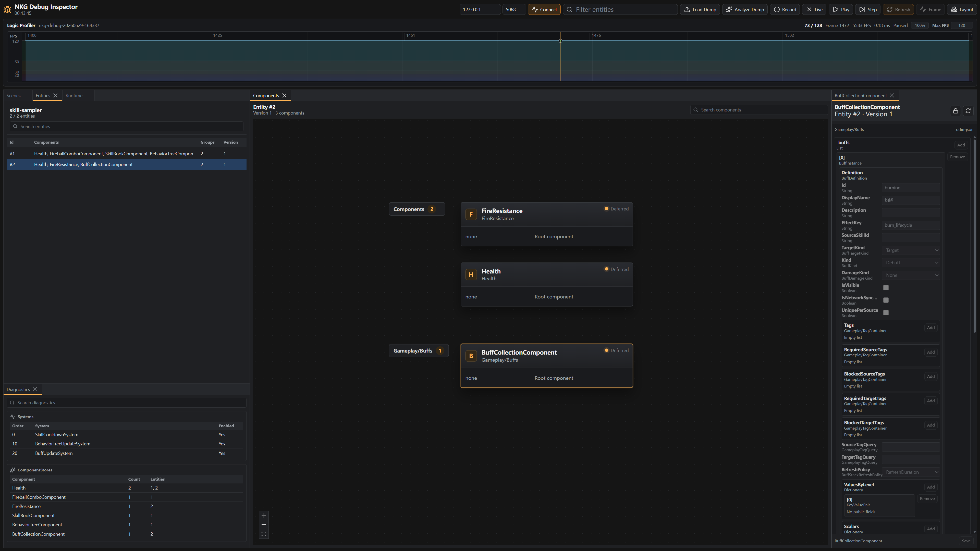
Task: Open Analyze Dump
Action: [745, 9]
